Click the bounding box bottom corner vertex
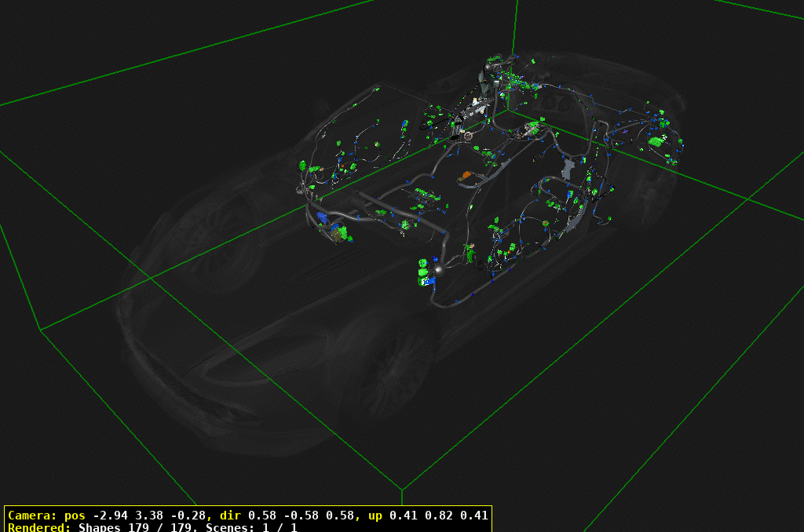Screen dimensions: 804x532 (402, 490)
